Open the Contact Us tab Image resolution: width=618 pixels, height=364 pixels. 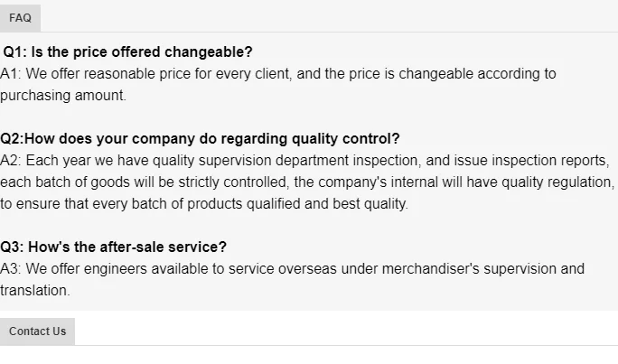pyautogui.click(x=37, y=331)
